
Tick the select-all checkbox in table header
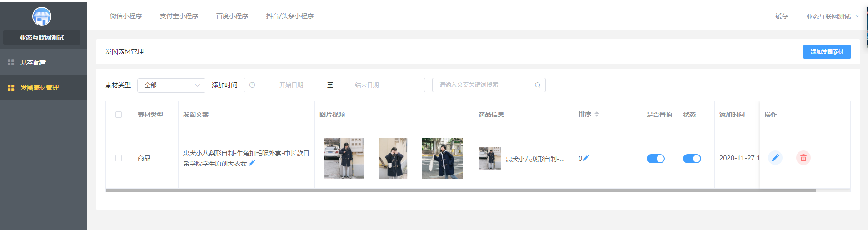coord(119,115)
